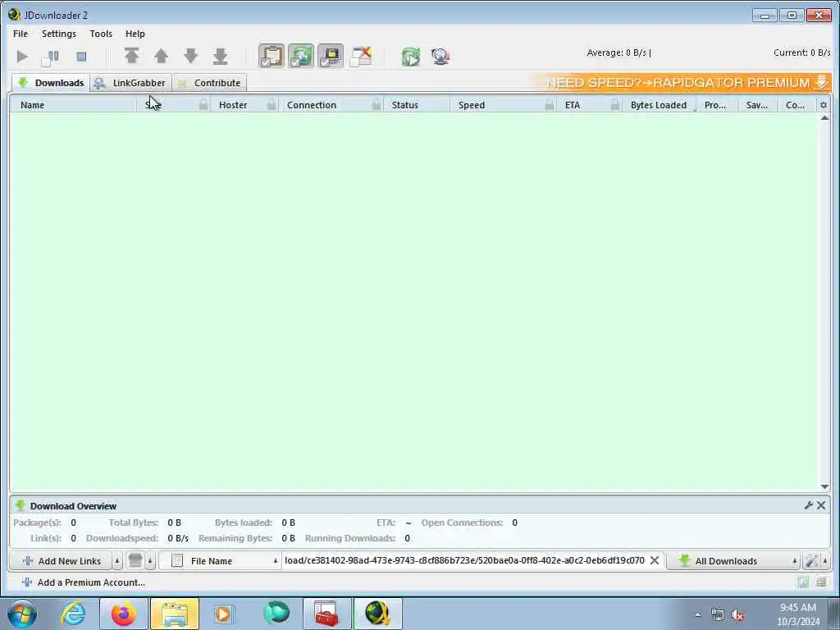
Task: Open the File Name search filter dropdown
Action: 220,561
